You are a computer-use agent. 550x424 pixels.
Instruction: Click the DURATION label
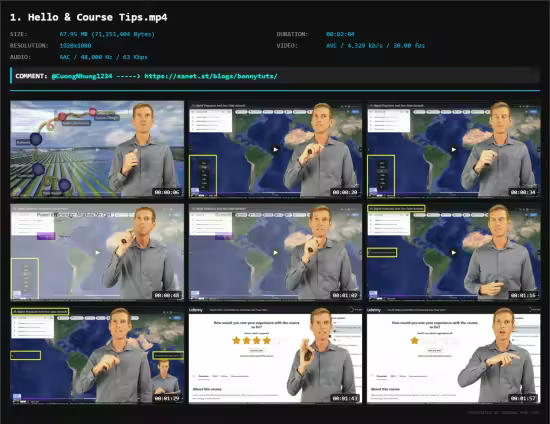(292, 34)
